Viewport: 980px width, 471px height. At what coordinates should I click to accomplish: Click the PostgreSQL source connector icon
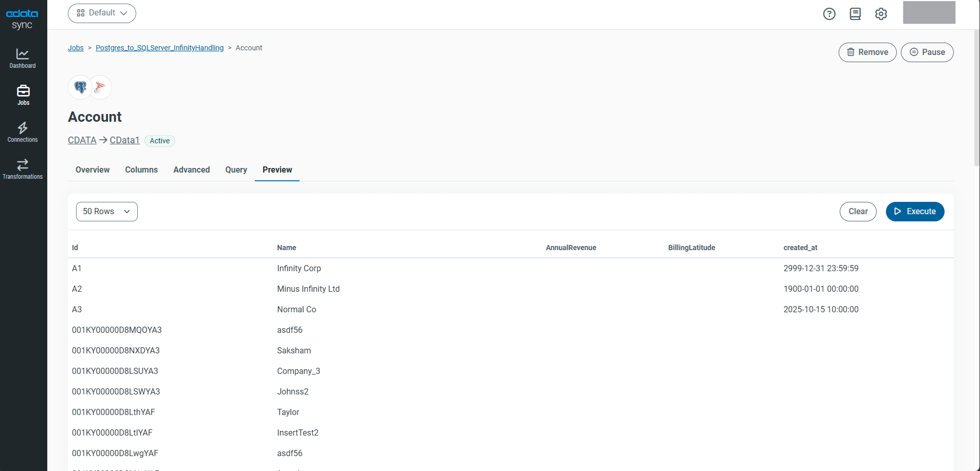[x=80, y=87]
